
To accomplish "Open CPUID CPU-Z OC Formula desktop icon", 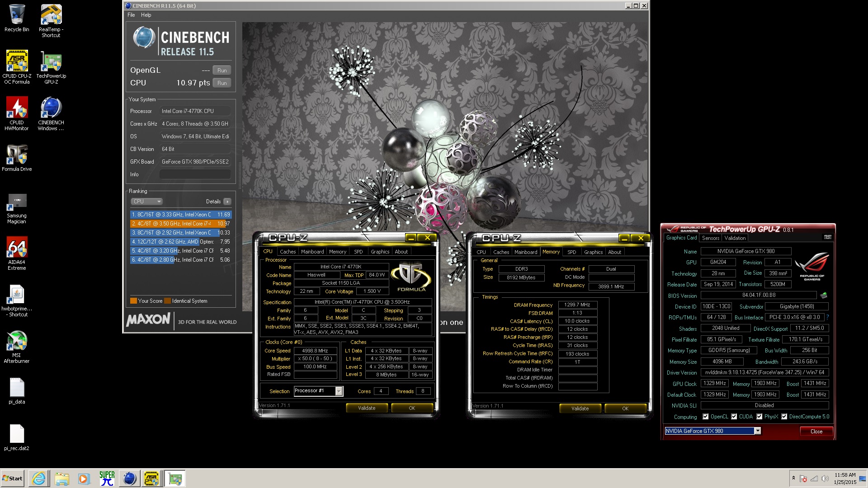I will (17, 67).
